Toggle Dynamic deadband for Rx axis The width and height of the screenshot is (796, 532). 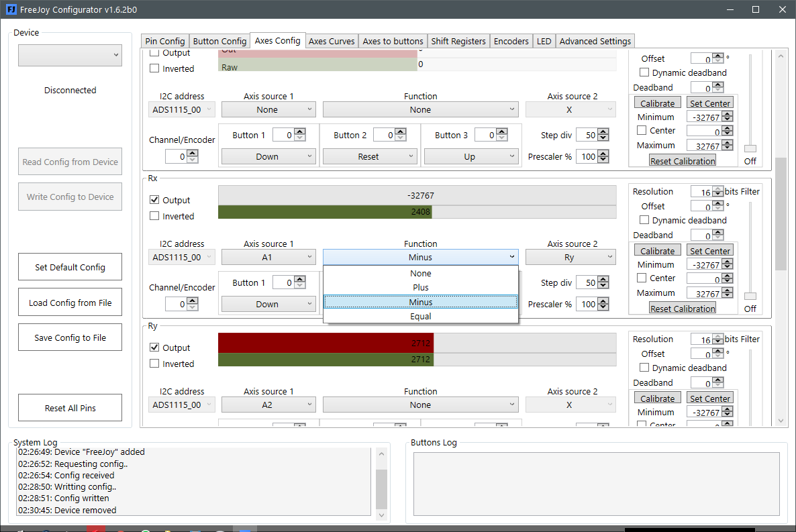(x=644, y=220)
